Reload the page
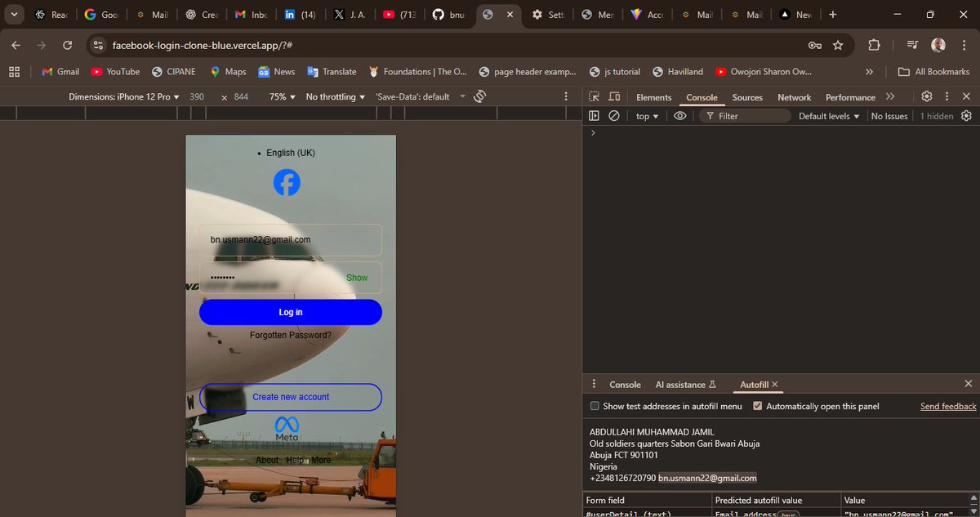 (67, 46)
